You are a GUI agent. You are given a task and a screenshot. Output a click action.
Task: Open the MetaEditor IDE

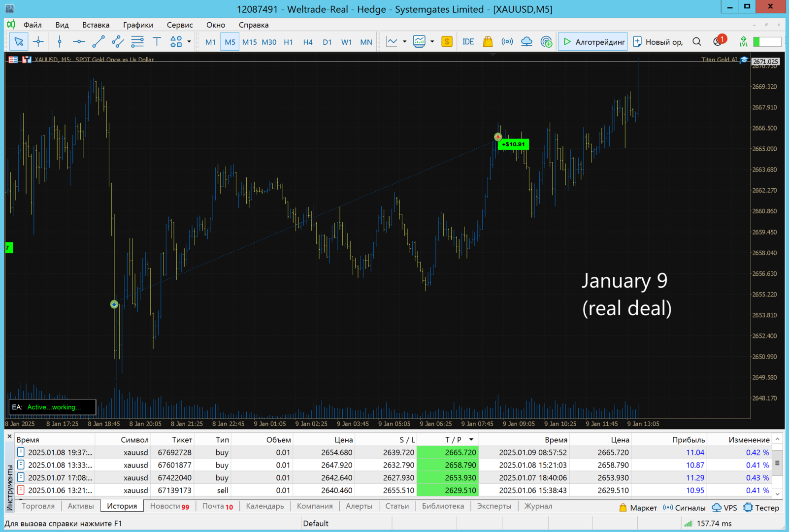click(468, 42)
